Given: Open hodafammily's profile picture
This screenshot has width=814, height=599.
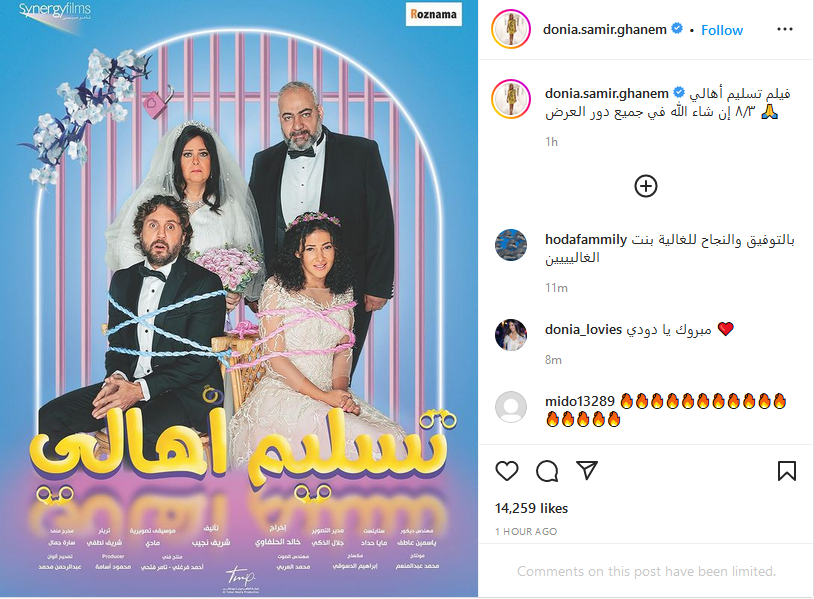Looking at the screenshot, I should click(x=511, y=245).
